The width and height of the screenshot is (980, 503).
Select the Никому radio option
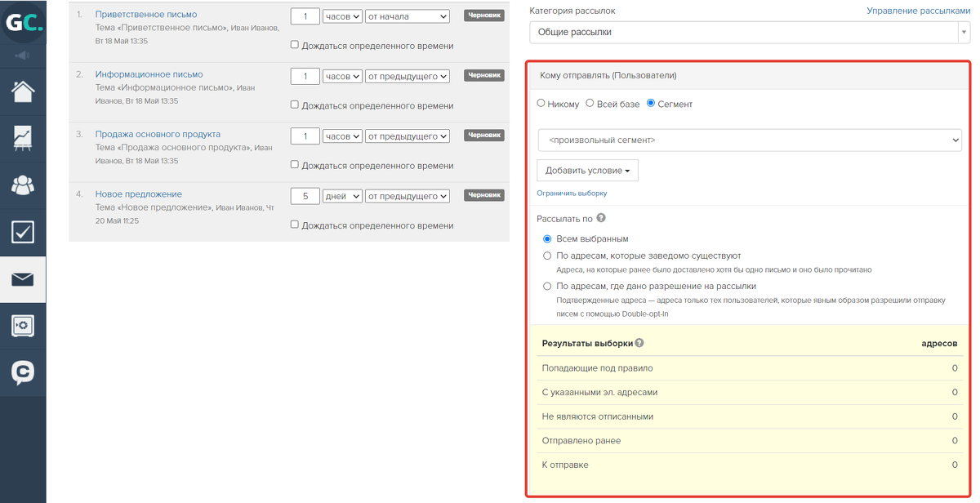point(541,104)
